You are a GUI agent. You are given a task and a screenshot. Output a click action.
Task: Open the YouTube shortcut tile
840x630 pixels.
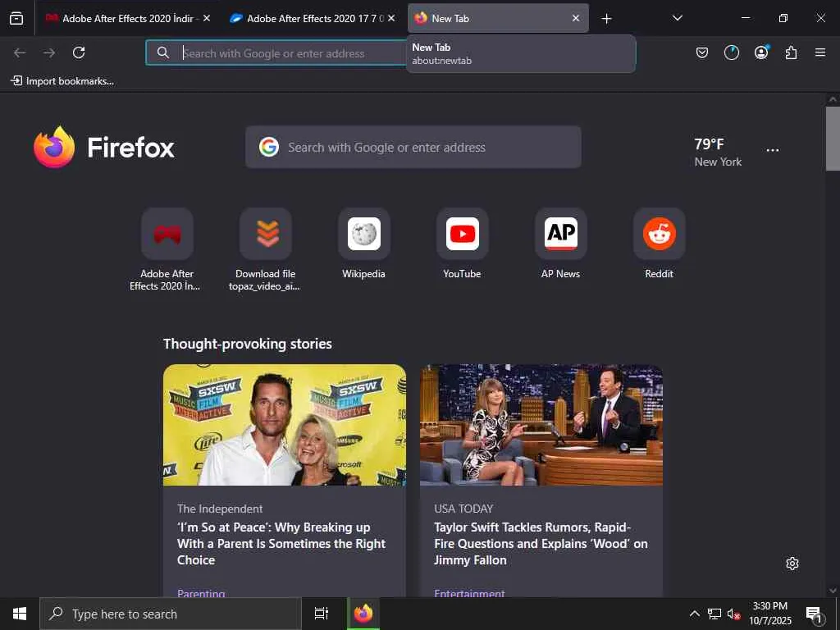coord(463,244)
